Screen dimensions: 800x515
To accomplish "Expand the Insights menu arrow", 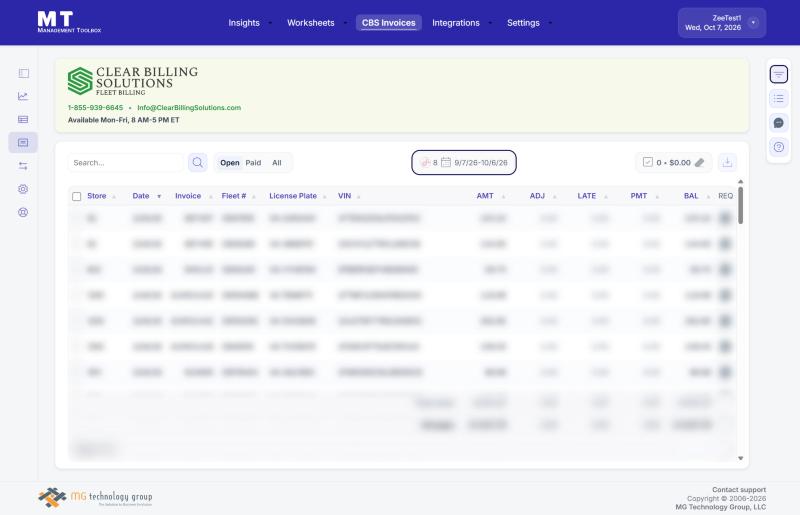I will 270,23.
